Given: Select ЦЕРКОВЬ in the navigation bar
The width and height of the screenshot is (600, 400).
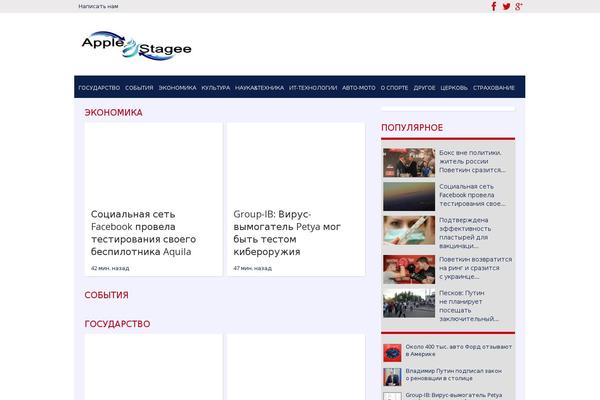Looking at the screenshot, I should click(x=454, y=88).
